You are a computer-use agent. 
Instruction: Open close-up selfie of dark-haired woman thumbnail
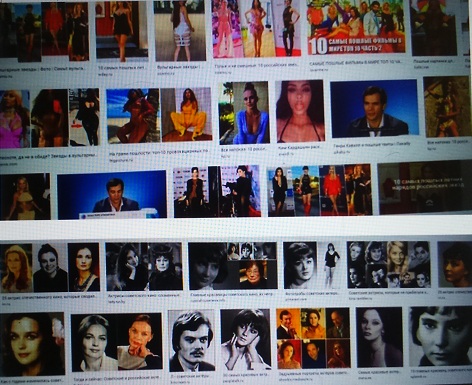[300, 111]
